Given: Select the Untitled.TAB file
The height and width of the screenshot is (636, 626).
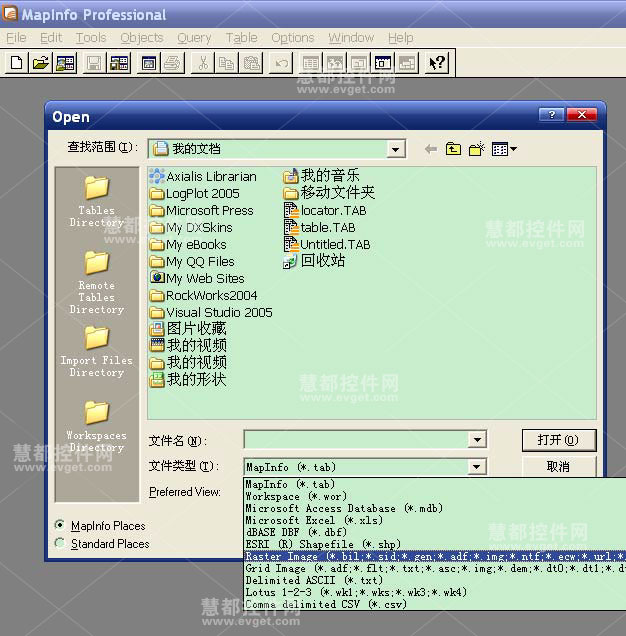Looking at the screenshot, I should click(x=327, y=245).
